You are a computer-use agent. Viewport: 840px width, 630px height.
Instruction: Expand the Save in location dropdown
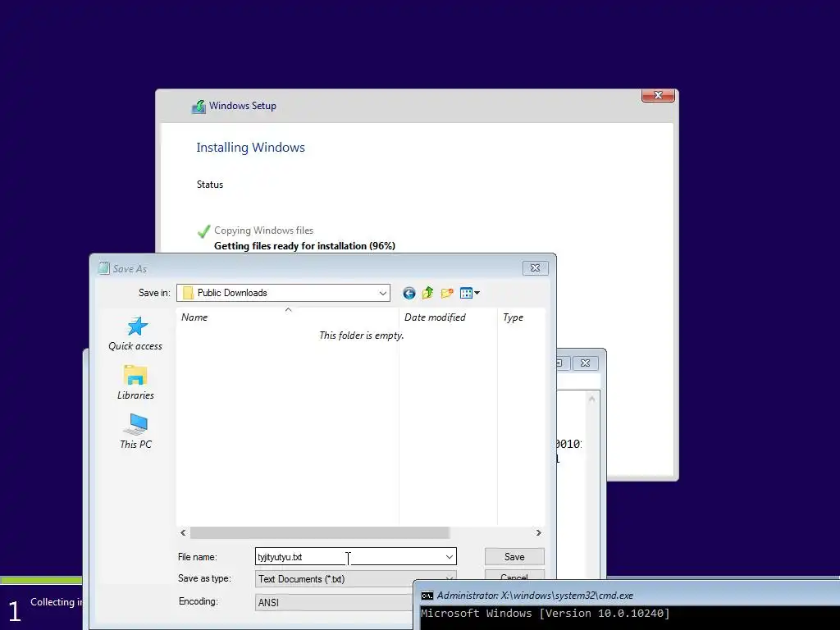click(382, 293)
